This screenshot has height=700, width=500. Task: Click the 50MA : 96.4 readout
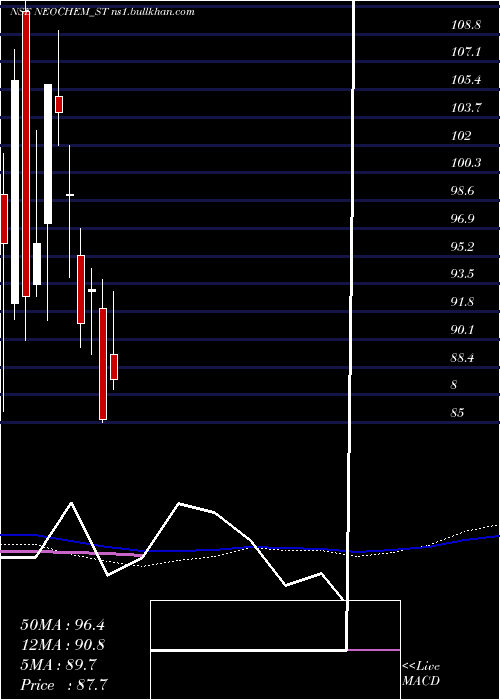pos(62,625)
